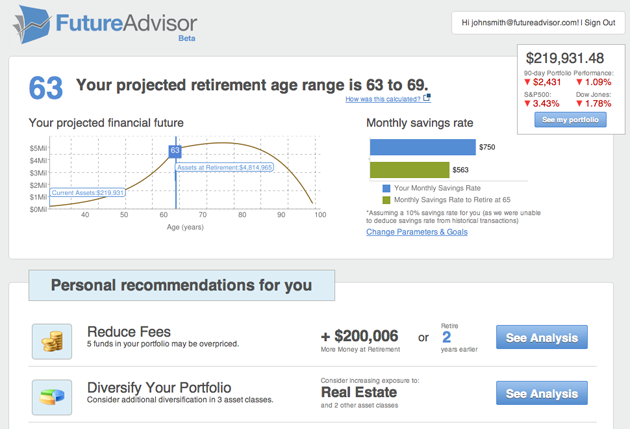Click the green savings rate legend swatch
Viewport: 630px width, 429px height.
(386, 199)
